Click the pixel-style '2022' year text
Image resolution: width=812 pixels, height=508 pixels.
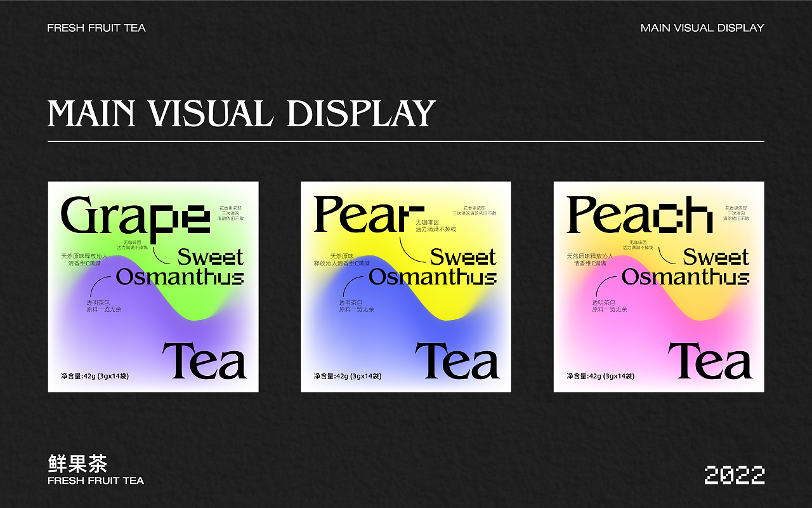point(735,475)
